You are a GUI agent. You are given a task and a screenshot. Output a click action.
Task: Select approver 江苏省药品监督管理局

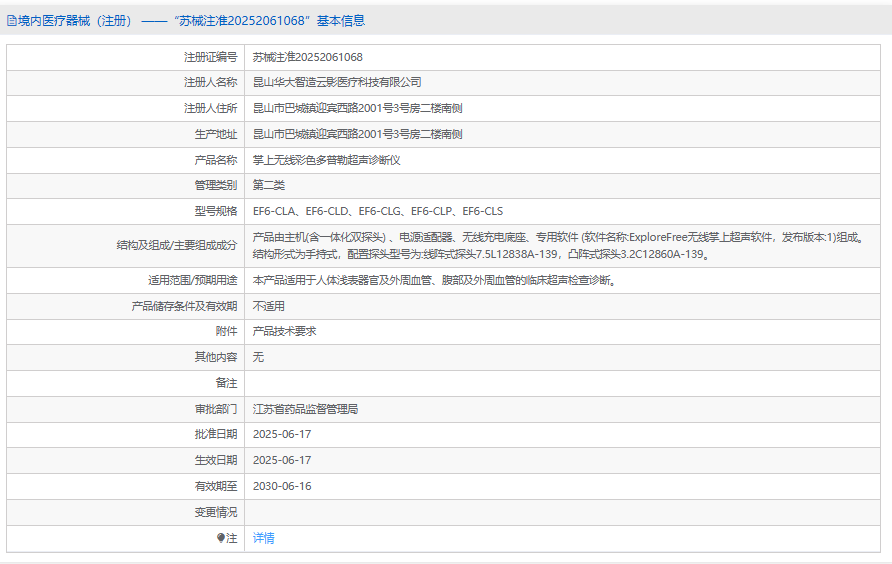click(x=305, y=409)
